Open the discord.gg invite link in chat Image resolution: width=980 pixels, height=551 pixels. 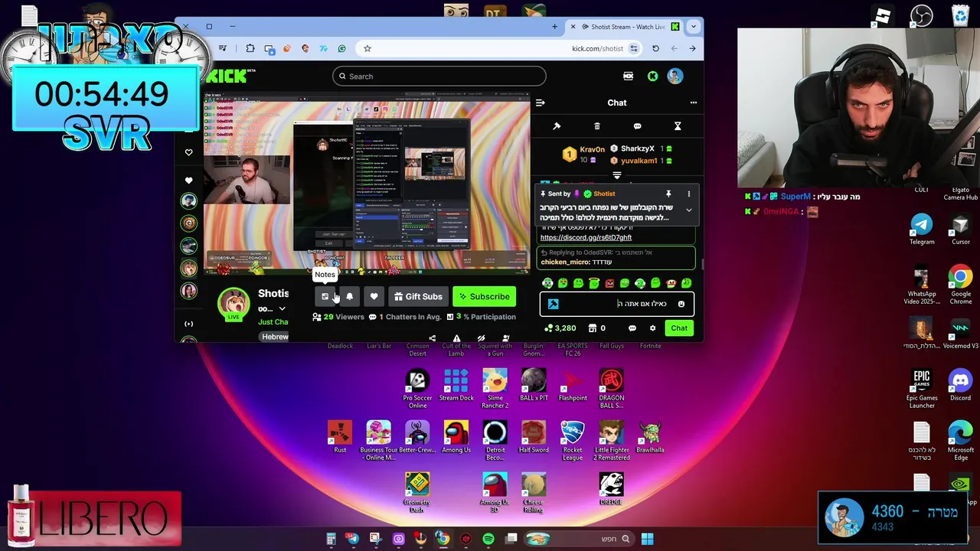click(x=586, y=237)
